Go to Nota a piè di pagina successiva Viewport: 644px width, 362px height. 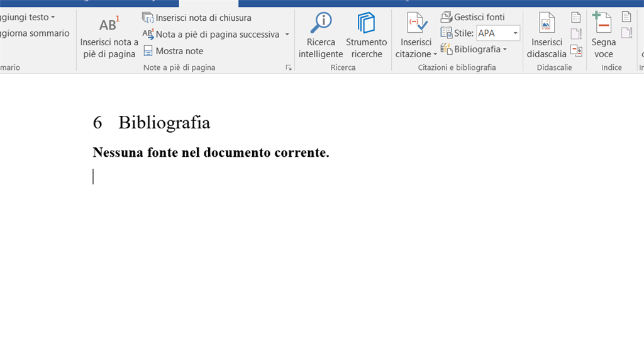(x=211, y=34)
